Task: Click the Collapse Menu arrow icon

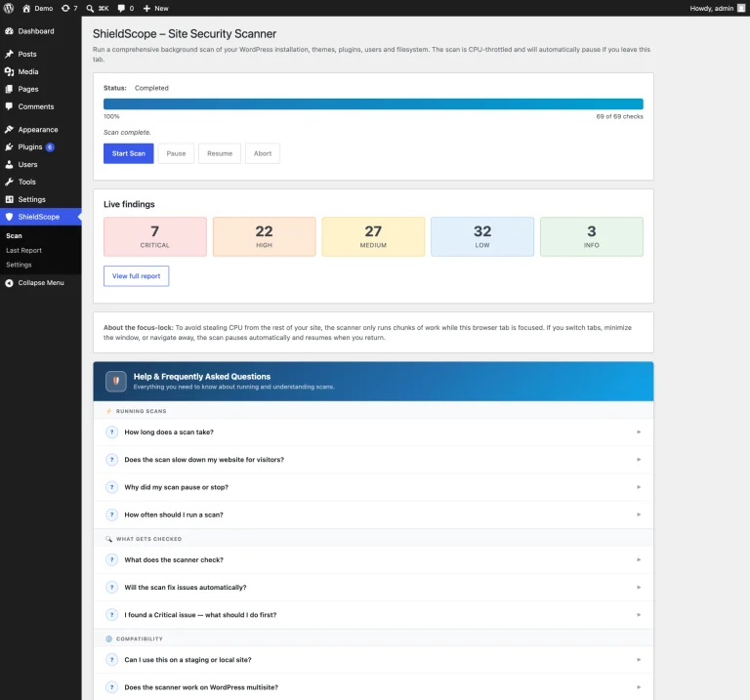Action: 9,283
